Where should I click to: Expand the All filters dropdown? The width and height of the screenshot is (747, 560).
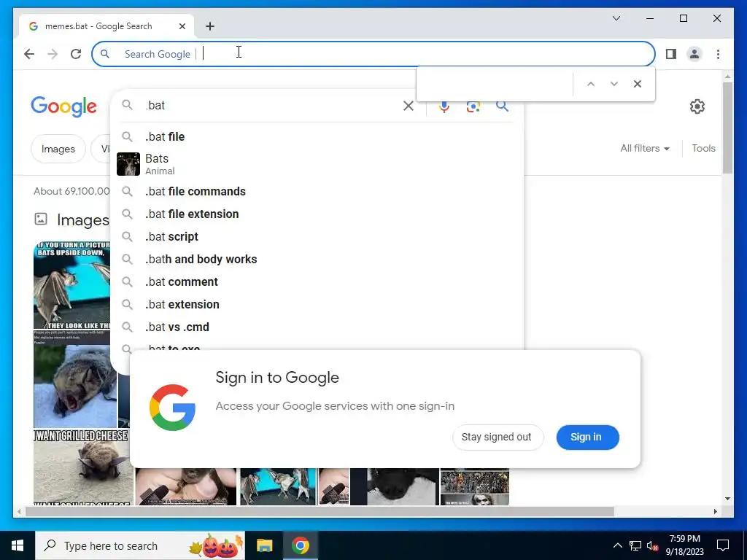pos(645,149)
